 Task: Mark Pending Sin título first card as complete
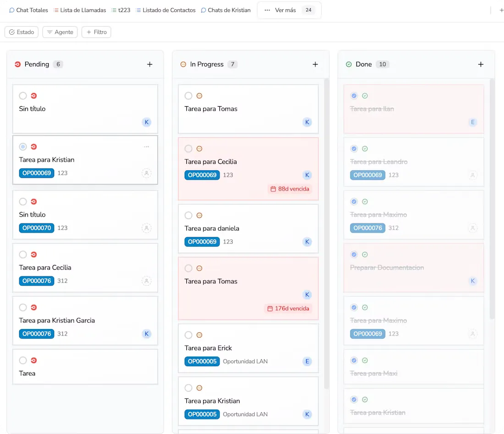(23, 96)
